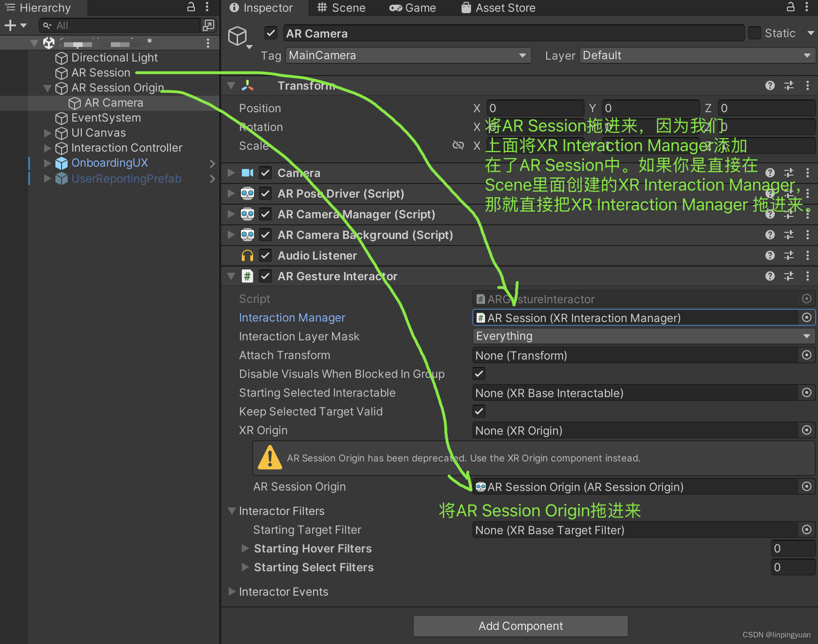Viewport: 818px width, 644px height.
Task: Switch to the Scene tab
Action: click(341, 8)
